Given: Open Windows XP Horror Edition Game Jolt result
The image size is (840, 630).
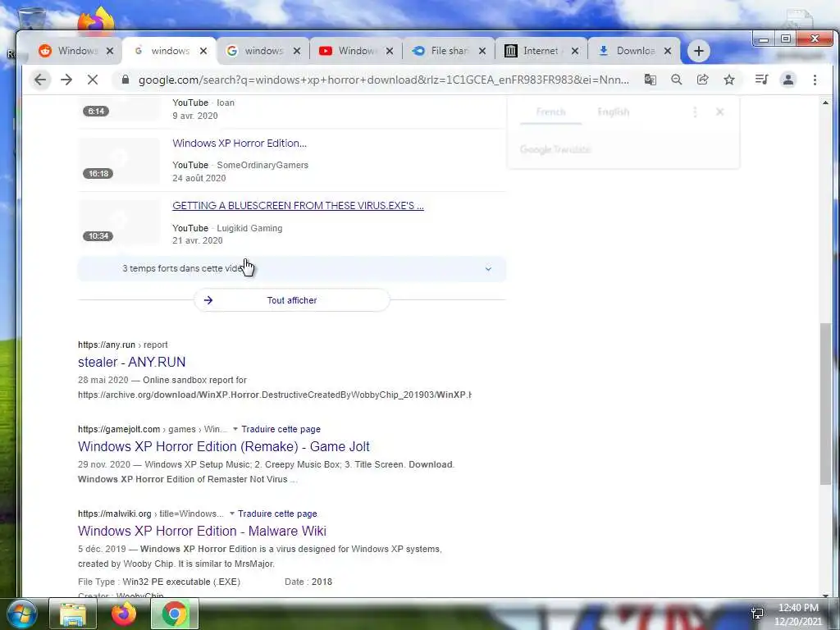Looking at the screenshot, I should tap(224, 447).
